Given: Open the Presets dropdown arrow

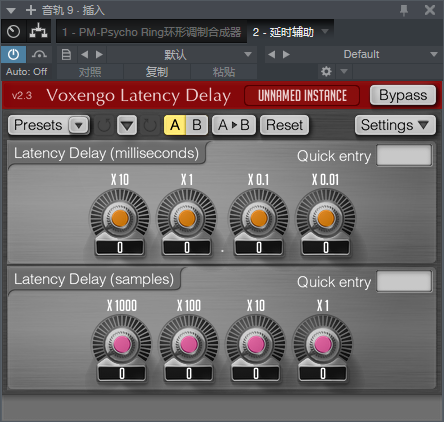Looking at the screenshot, I should pos(79,126).
